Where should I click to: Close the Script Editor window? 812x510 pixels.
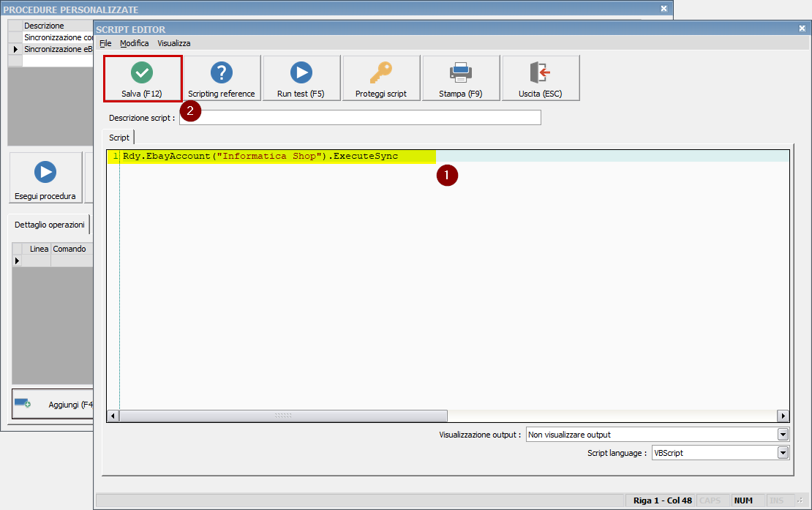click(x=802, y=29)
